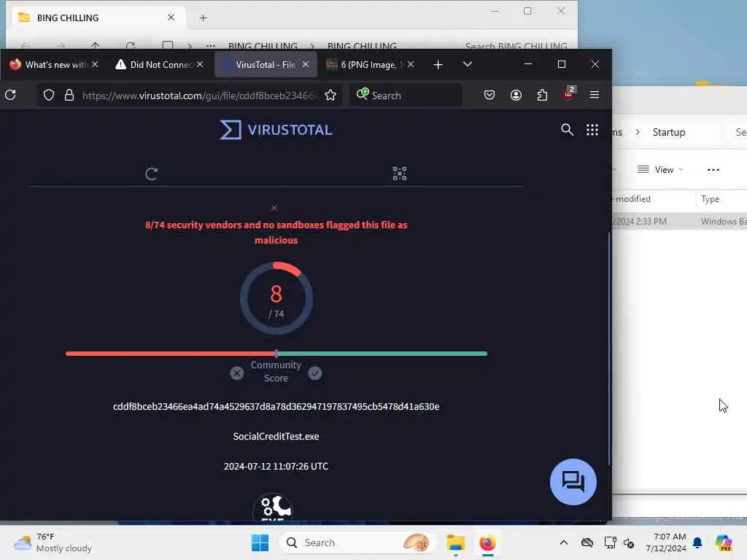The image size is (747, 560).
Task: Close the 6 (PNG Image tab
Action: click(x=411, y=64)
